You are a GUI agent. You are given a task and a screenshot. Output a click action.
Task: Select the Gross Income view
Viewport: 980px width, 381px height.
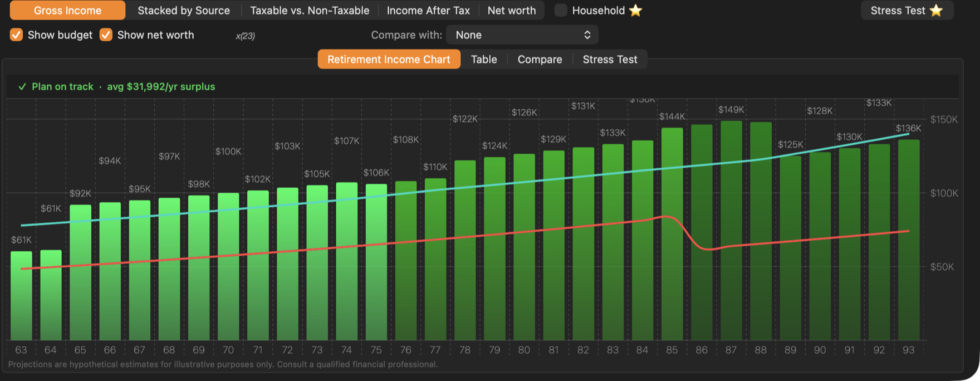67,10
